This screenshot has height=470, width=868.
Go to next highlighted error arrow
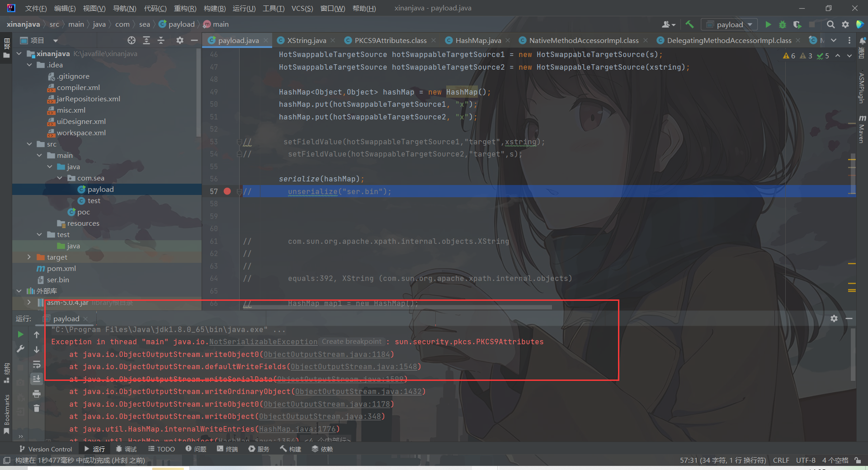point(849,56)
